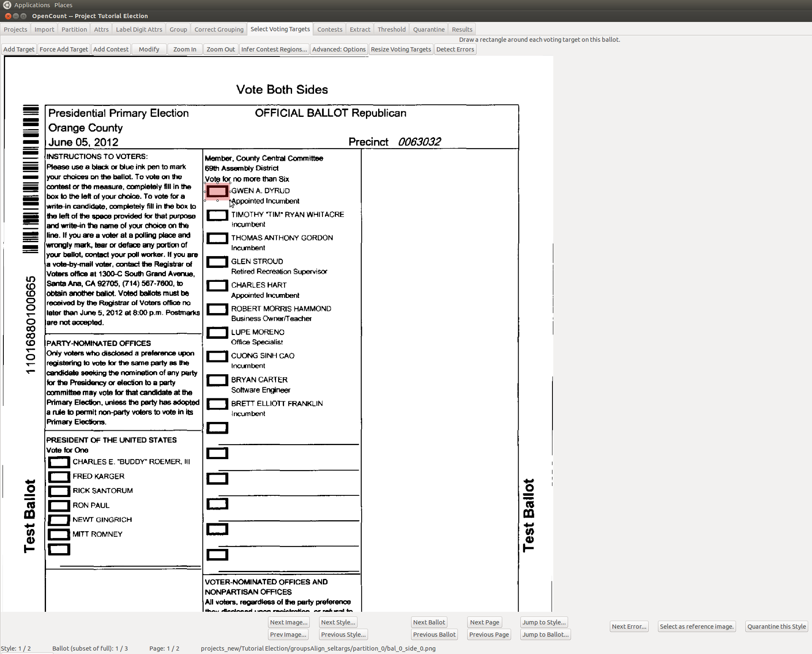This screenshot has width=812, height=654.
Task: Click the voting box beside Rick Santorum
Action: 59,491
